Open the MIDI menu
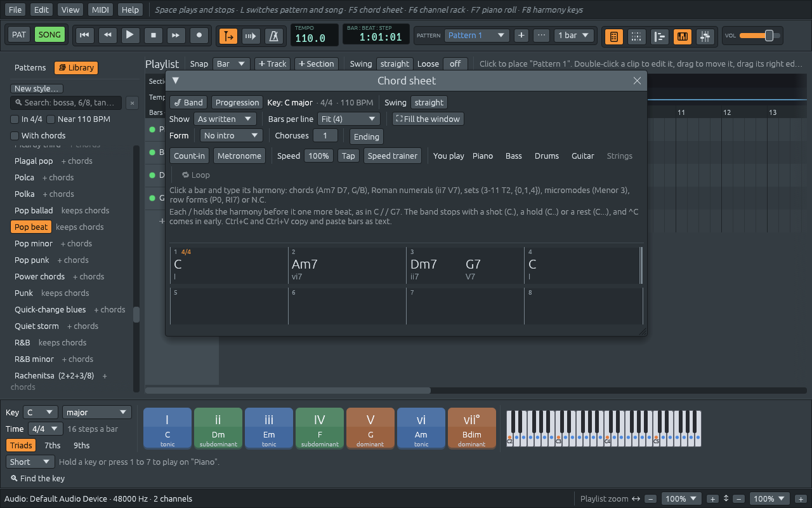This screenshot has height=508, width=812. (100, 10)
